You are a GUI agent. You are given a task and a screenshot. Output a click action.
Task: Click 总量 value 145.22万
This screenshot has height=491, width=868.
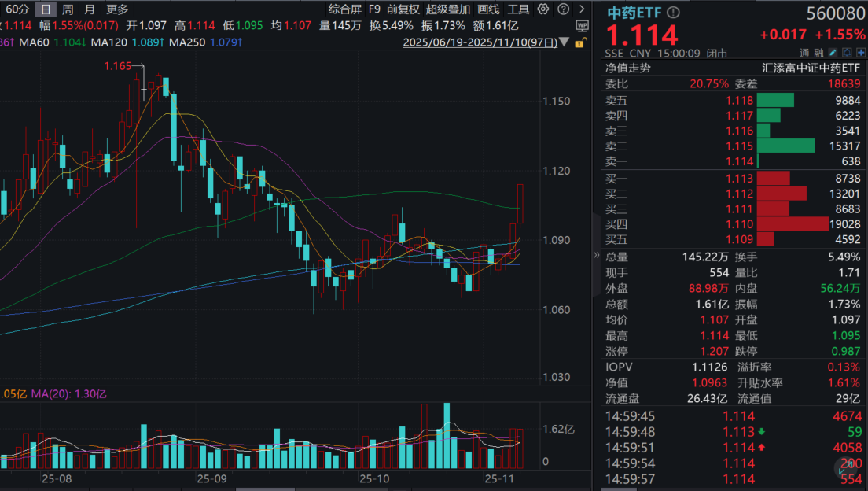click(705, 257)
